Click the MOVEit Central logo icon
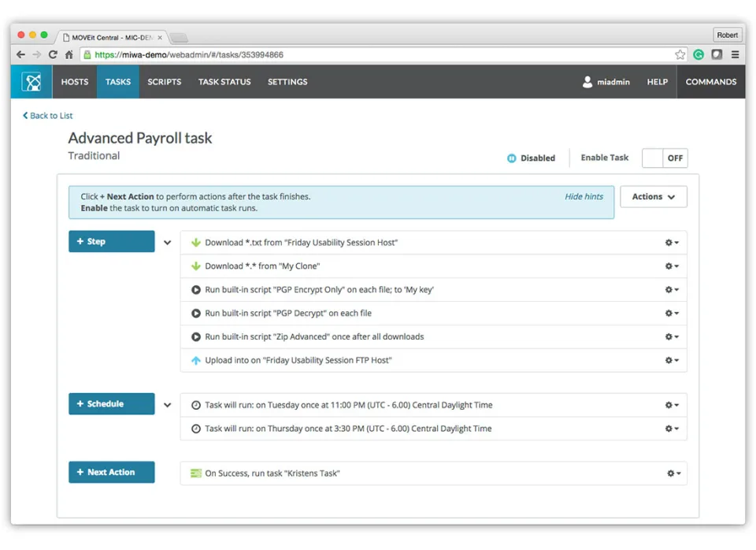756x550 pixels. (x=32, y=82)
